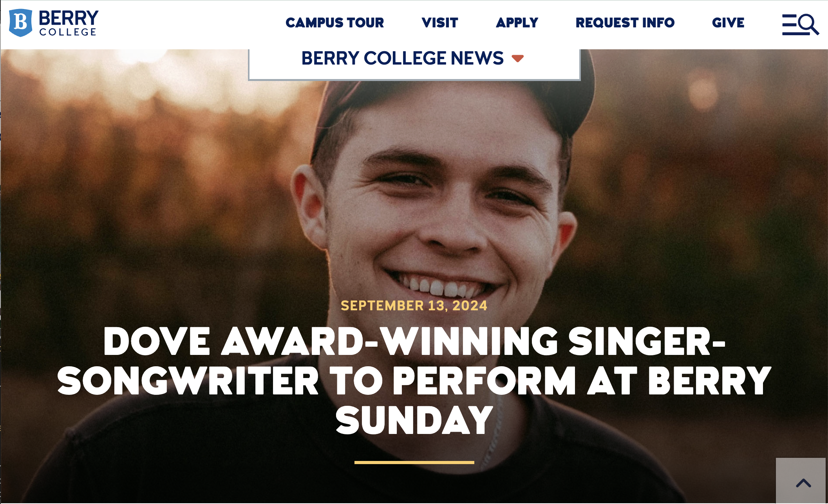Viewport: 828px width, 504px height.
Task: Open the hamburger menu lines icon
Action: click(x=789, y=25)
